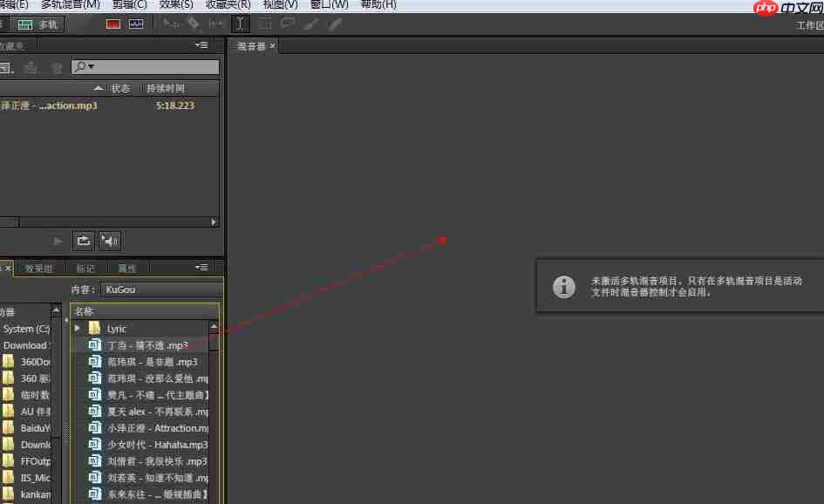Select the Move tool in toolbar
The width and height of the screenshot is (824, 504).
point(170,24)
